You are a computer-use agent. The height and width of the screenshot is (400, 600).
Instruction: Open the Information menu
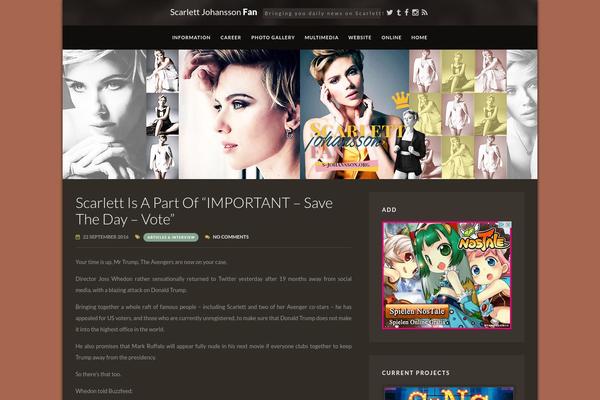(x=191, y=38)
